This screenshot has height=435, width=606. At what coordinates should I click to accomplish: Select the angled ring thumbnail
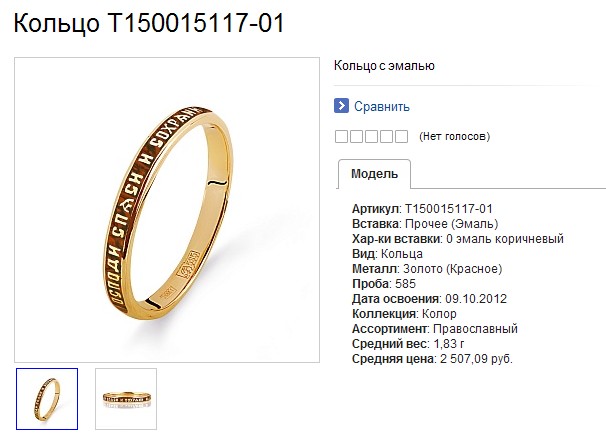[x=47, y=399]
